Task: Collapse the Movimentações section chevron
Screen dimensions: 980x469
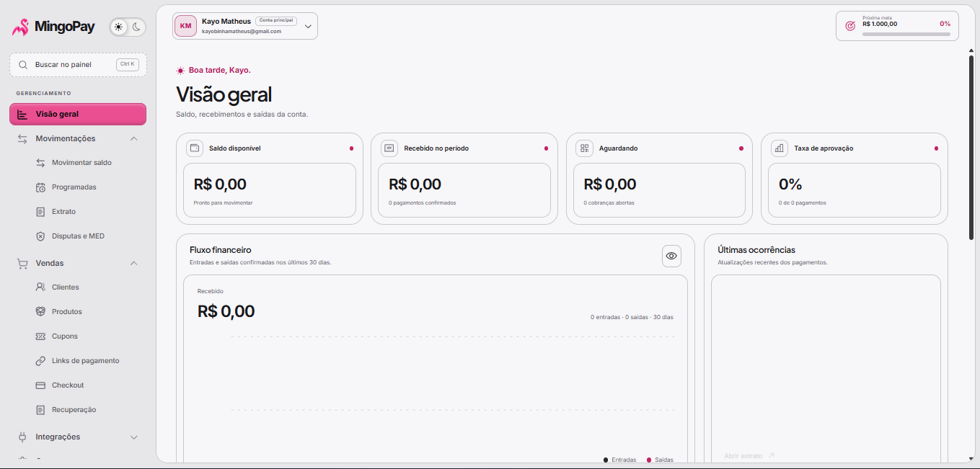Action: click(133, 138)
